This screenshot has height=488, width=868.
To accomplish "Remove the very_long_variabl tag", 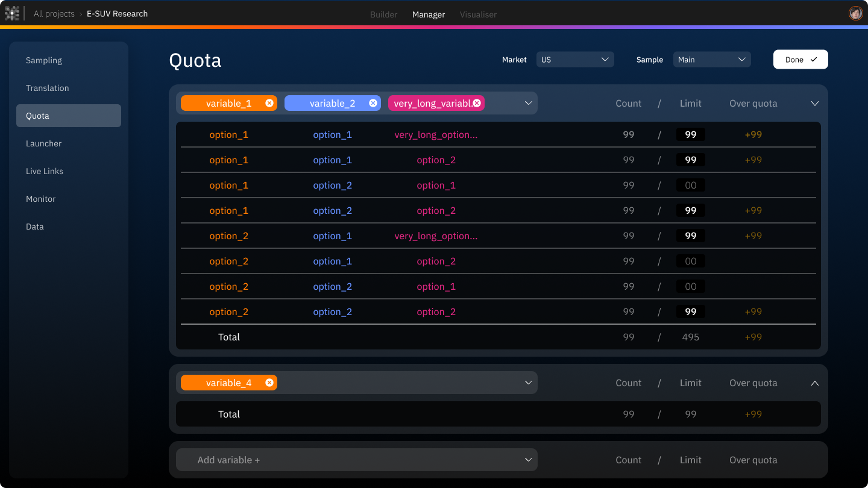I will pos(477,103).
